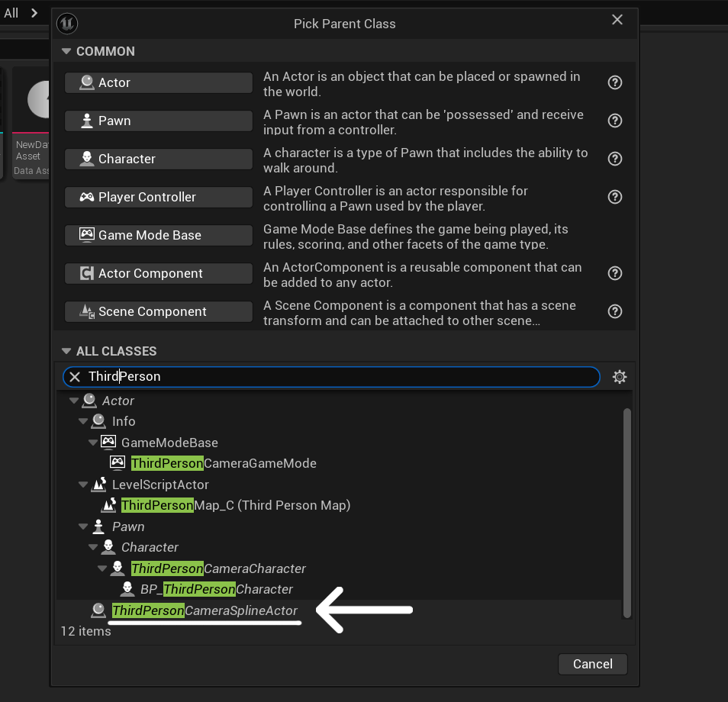Click the help icon next to Actor
The width and height of the screenshot is (728, 702).
(x=614, y=82)
